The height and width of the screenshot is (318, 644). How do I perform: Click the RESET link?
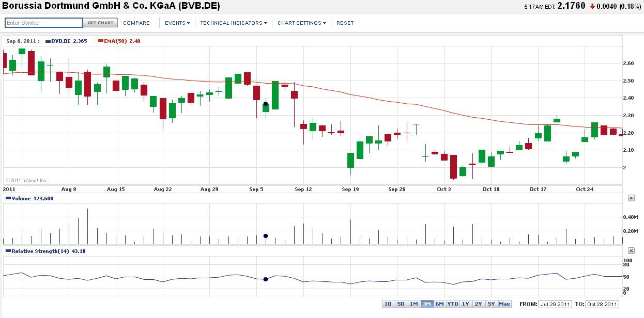point(345,23)
